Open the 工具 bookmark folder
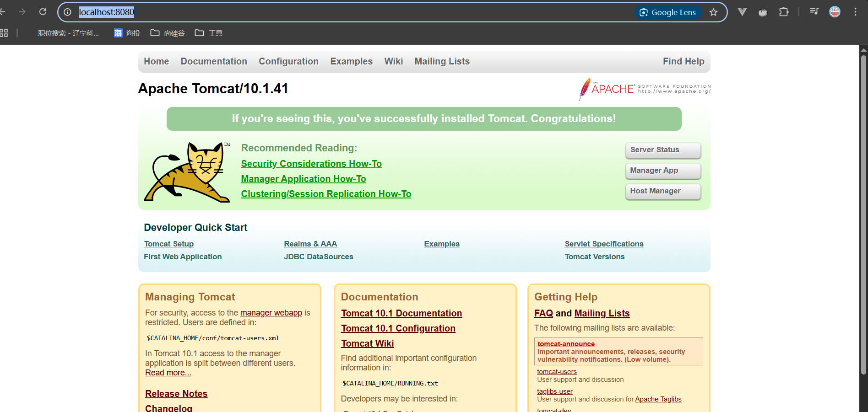 coord(209,33)
